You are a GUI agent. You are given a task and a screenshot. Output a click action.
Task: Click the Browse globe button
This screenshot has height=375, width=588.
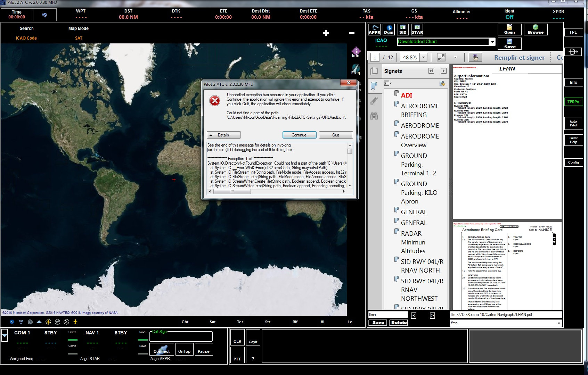(x=536, y=30)
